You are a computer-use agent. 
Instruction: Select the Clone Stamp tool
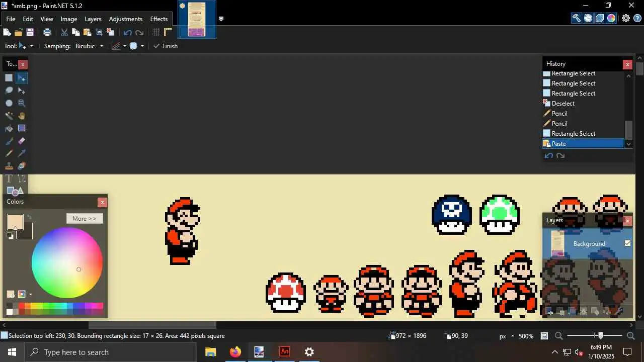click(x=9, y=166)
